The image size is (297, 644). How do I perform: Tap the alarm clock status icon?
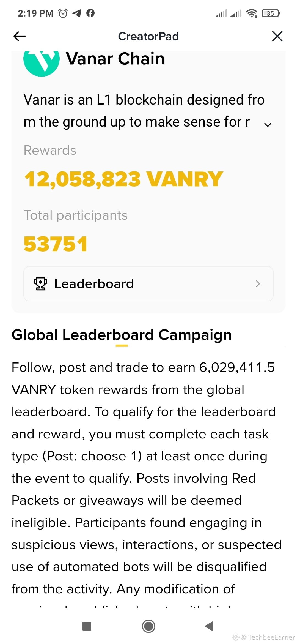63,13
